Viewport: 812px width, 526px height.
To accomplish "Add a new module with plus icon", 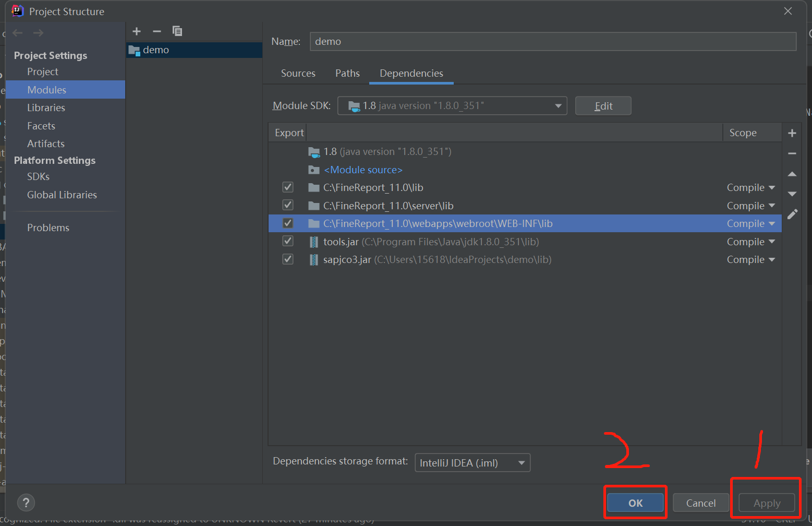I will coord(137,31).
